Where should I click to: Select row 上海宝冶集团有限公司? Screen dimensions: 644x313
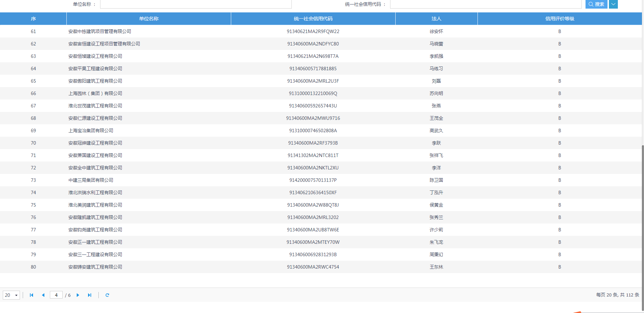point(91,131)
